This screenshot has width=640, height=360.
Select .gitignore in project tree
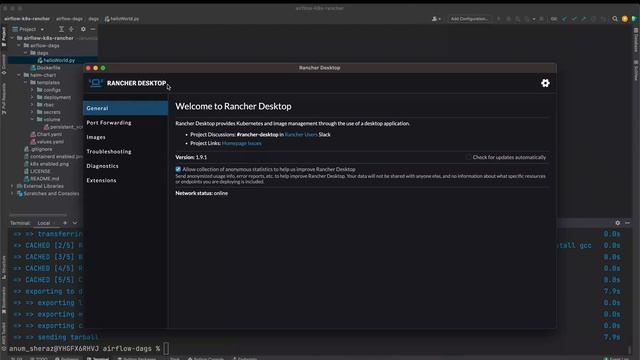click(37, 149)
